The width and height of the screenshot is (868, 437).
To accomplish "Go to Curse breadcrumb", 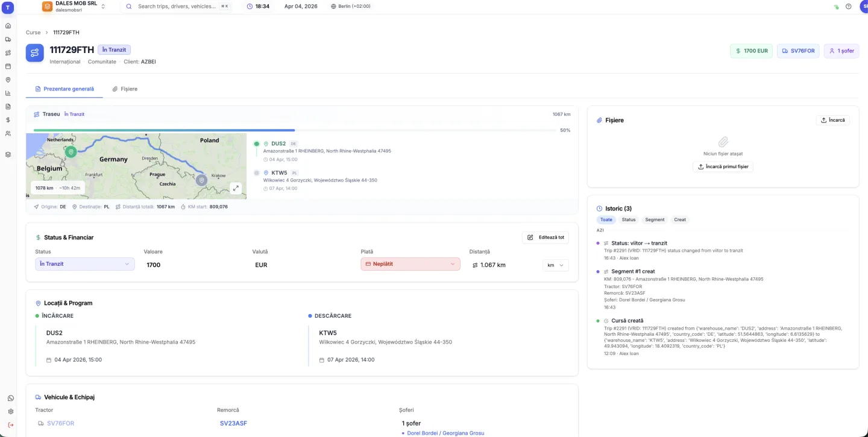I will 33,33.
